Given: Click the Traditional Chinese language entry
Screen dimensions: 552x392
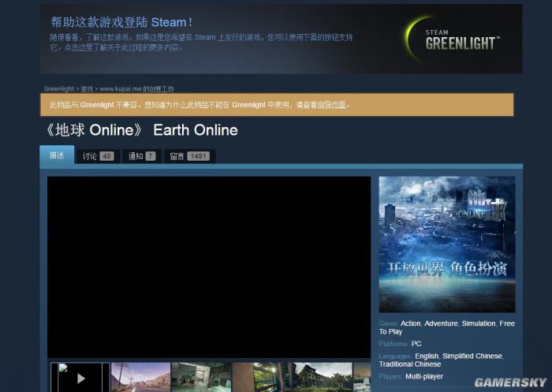Looking at the screenshot, I should tap(410, 364).
